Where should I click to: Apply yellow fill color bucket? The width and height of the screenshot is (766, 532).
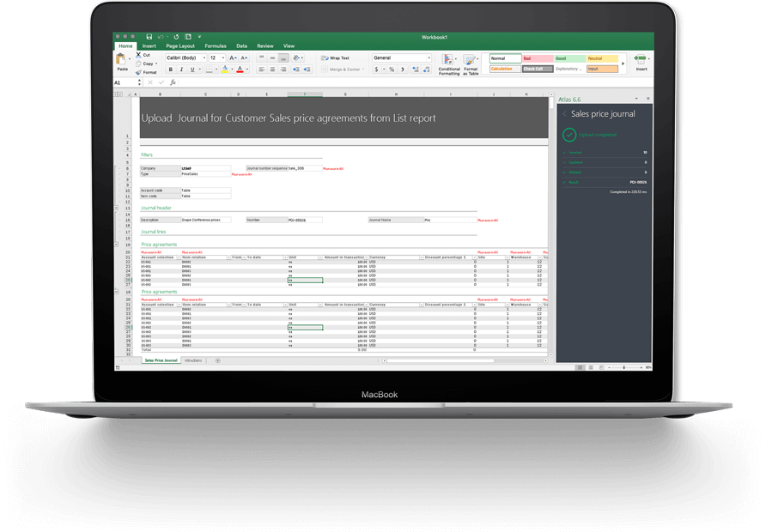point(225,70)
